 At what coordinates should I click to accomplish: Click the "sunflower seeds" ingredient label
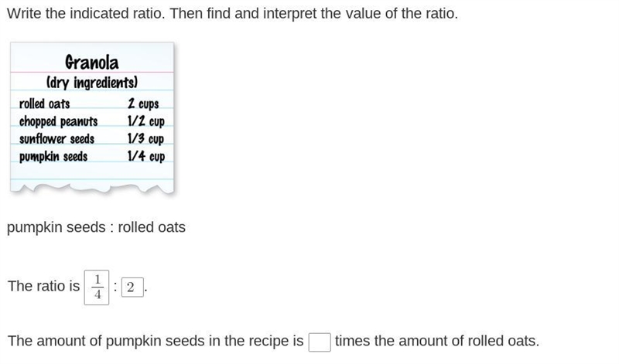click(x=56, y=138)
